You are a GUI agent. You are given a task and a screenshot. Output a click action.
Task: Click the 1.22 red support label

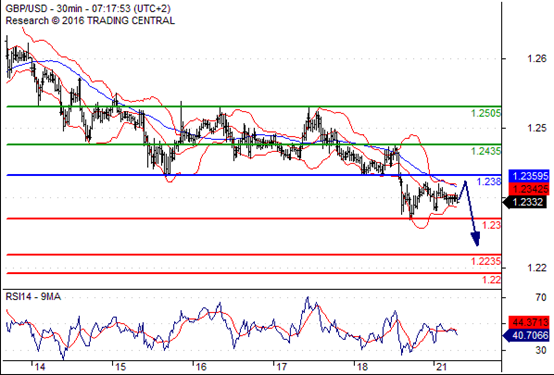492,280
